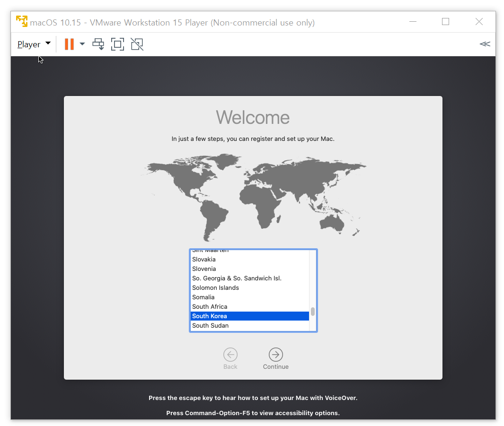Click the VMware Player logo icon
This screenshot has width=504, height=426.
tap(22, 22)
